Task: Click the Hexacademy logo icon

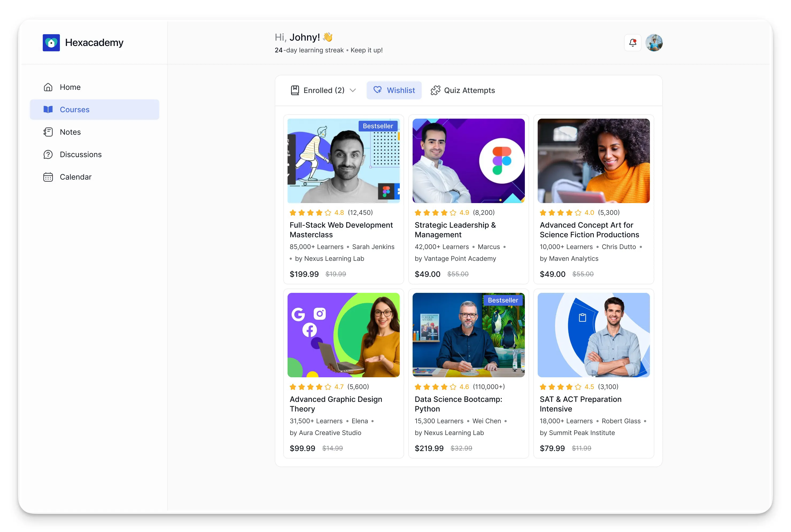Action: pyautogui.click(x=51, y=43)
